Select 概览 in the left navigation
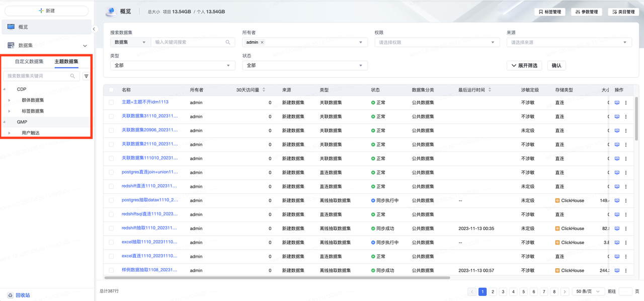644x301 pixels. point(23,27)
